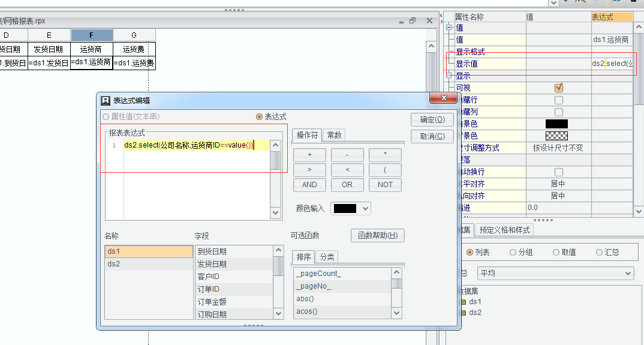Select cell =ds1.运货费 in column G
This screenshot has width=644, height=345.
134,63
